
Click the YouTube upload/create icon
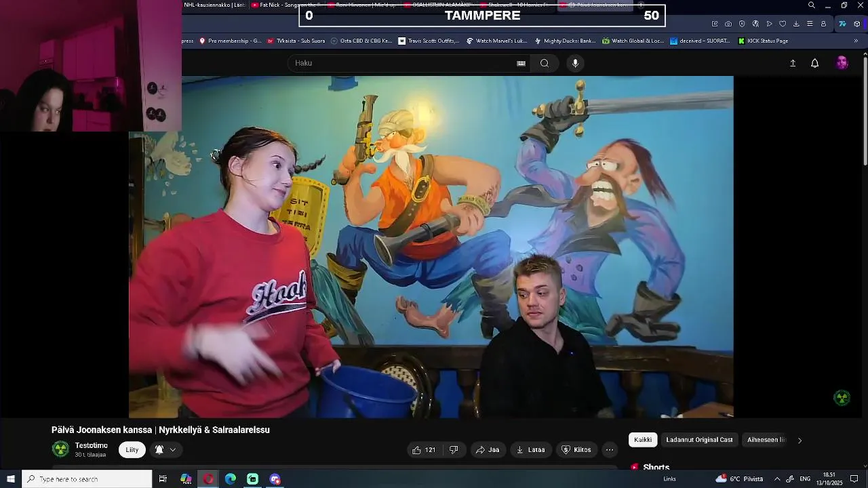(793, 63)
